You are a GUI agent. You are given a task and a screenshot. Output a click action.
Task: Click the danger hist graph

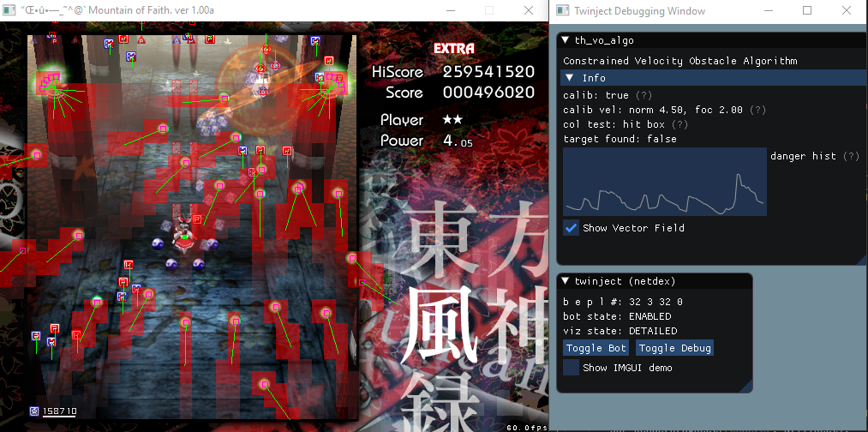[665, 182]
